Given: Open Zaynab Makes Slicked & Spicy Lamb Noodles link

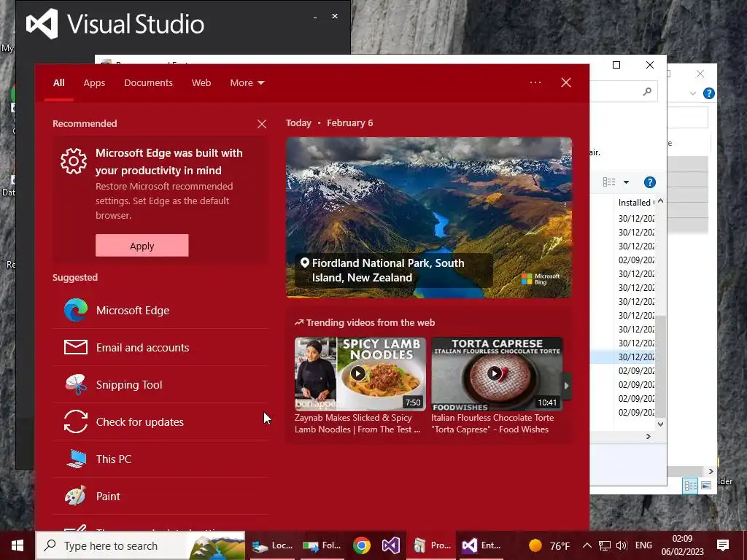Looking at the screenshot, I should (357, 424).
